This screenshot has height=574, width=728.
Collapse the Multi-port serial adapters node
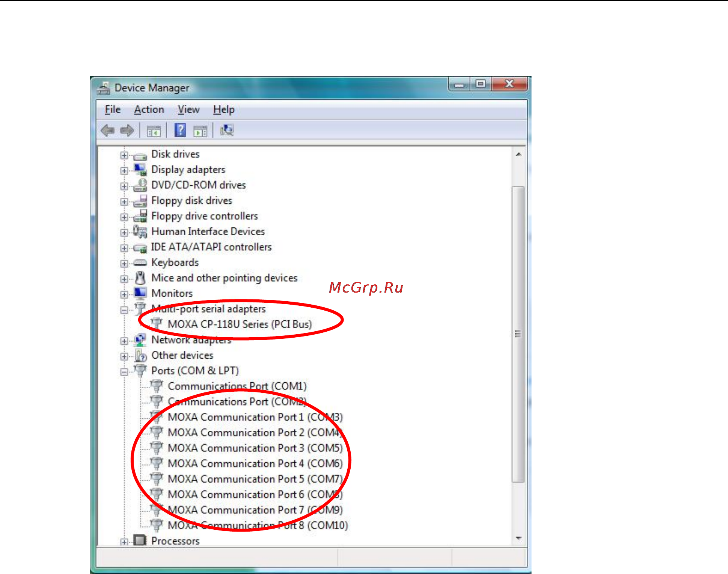point(124,310)
